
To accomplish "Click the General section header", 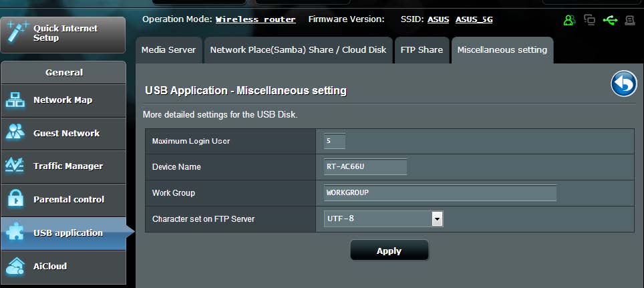I will click(63, 73).
